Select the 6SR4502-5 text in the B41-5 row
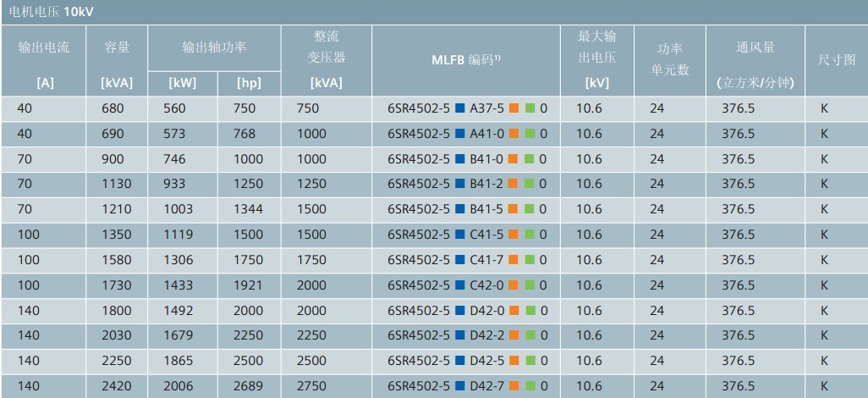This screenshot has height=398, width=868. (x=418, y=209)
